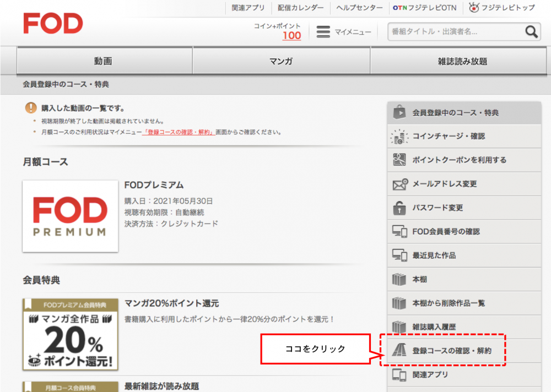Screen dimensions: 551x392
Task: Select 最近見た作品 sidebar label
Action: [x=434, y=255]
